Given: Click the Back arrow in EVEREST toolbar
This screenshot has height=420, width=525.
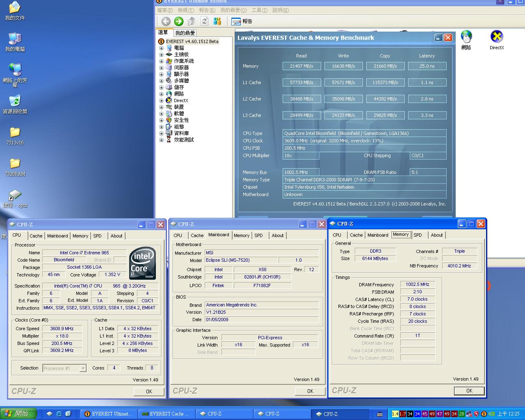Looking at the screenshot, I should coord(166,21).
